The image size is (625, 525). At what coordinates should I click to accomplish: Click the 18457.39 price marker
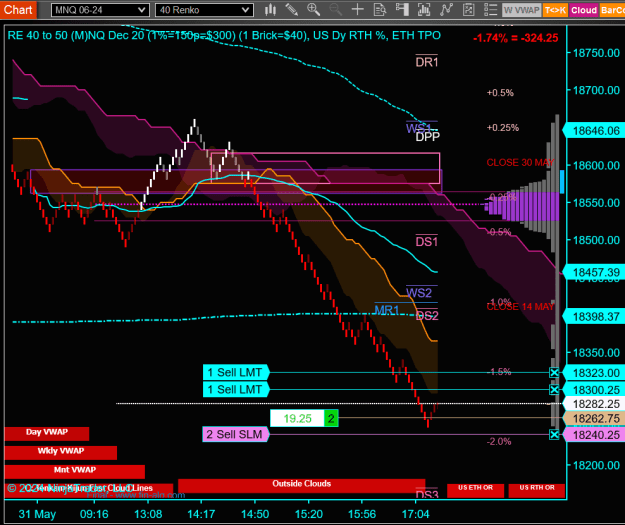pos(594,272)
